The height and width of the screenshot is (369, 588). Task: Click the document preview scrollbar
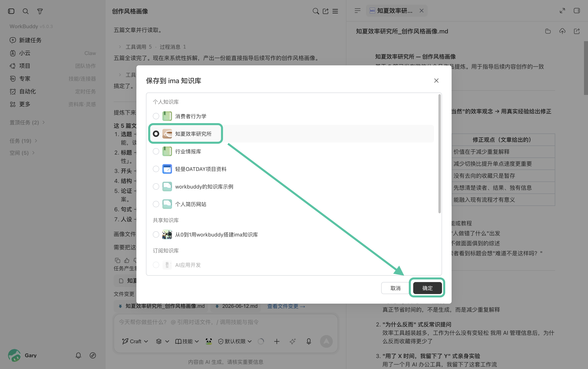(586, 68)
